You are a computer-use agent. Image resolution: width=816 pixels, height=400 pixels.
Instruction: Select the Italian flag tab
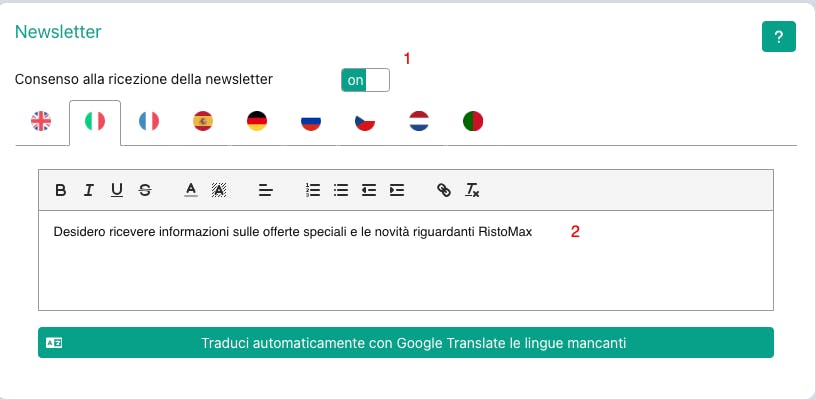point(95,121)
